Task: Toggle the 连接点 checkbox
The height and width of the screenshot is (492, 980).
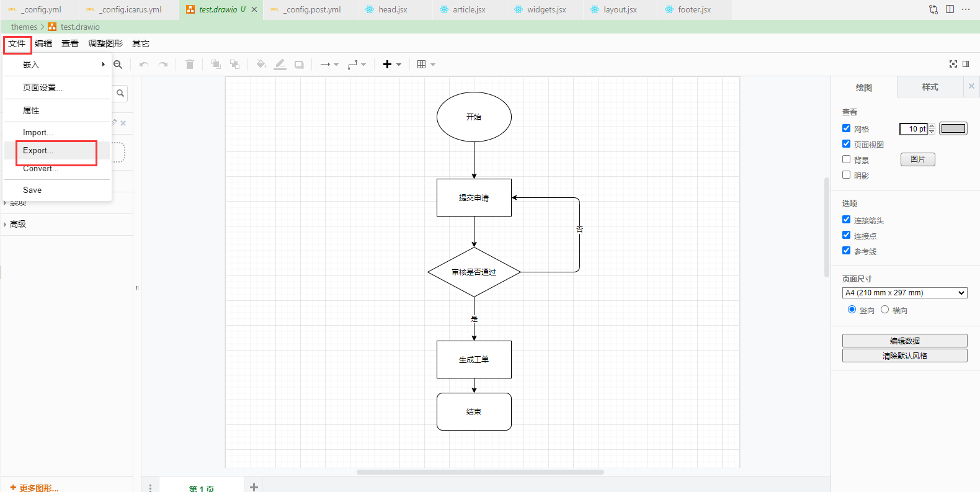Action: coord(846,235)
